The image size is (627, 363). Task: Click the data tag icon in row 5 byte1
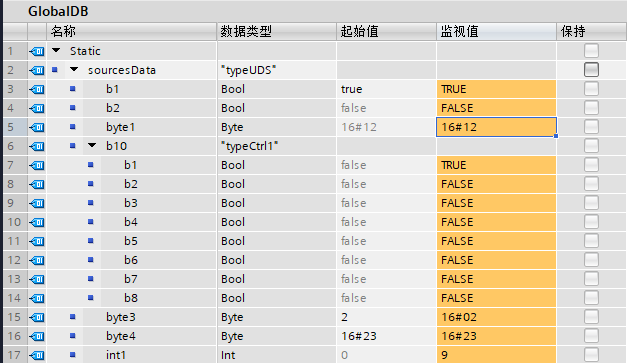pos(37,127)
